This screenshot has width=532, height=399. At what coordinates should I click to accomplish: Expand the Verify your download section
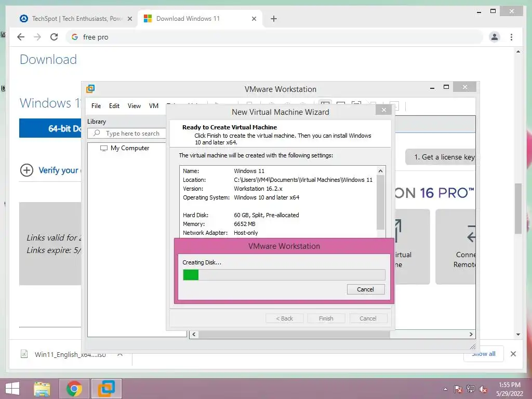(x=50, y=170)
